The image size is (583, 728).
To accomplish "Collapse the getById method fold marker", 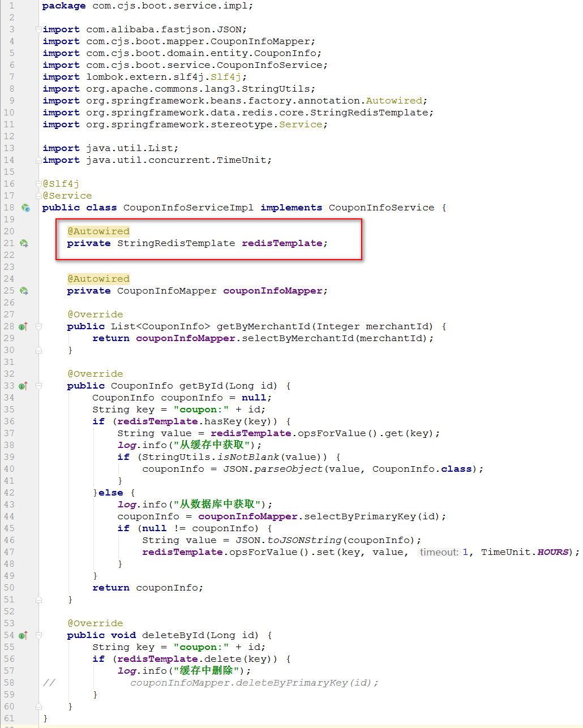I will coord(38,386).
